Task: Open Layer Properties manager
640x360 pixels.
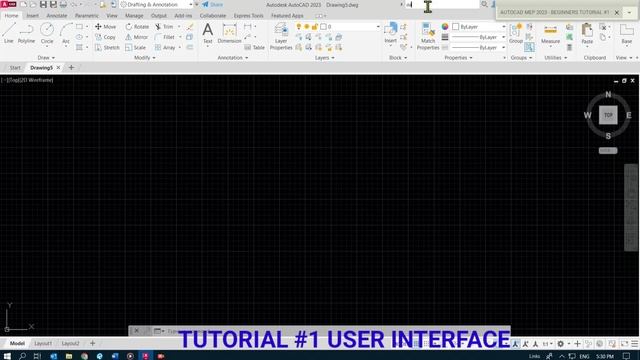Action: (281, 36)
